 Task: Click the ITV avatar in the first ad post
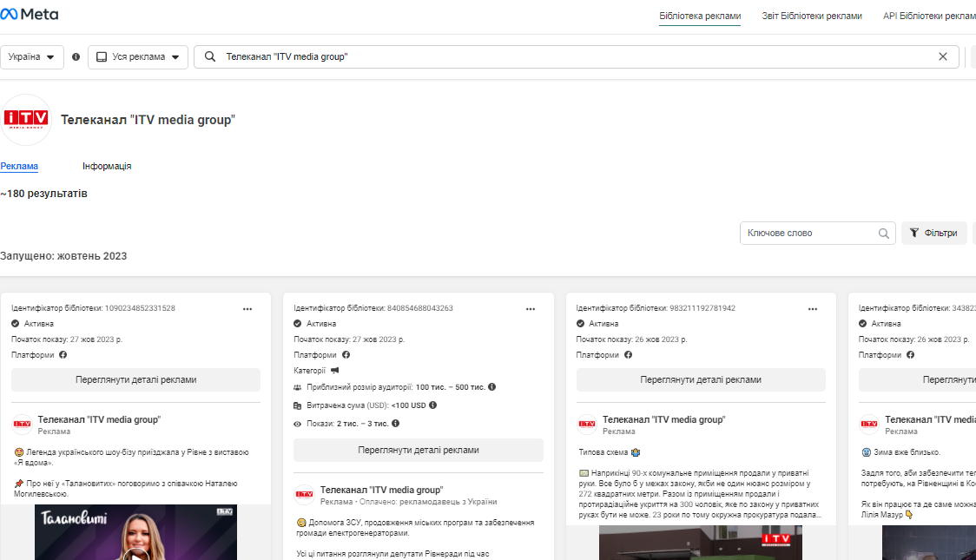click(x=23, y=425)
